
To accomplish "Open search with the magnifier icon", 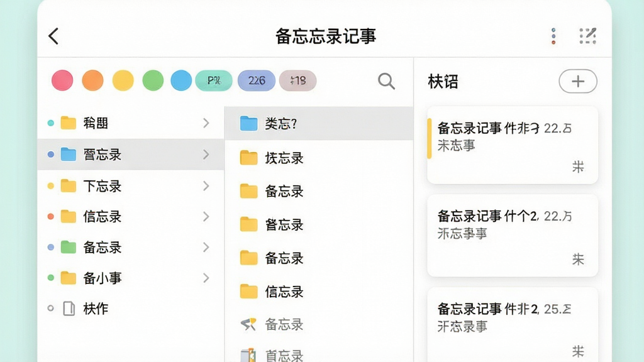I will (x=386, y=81).
